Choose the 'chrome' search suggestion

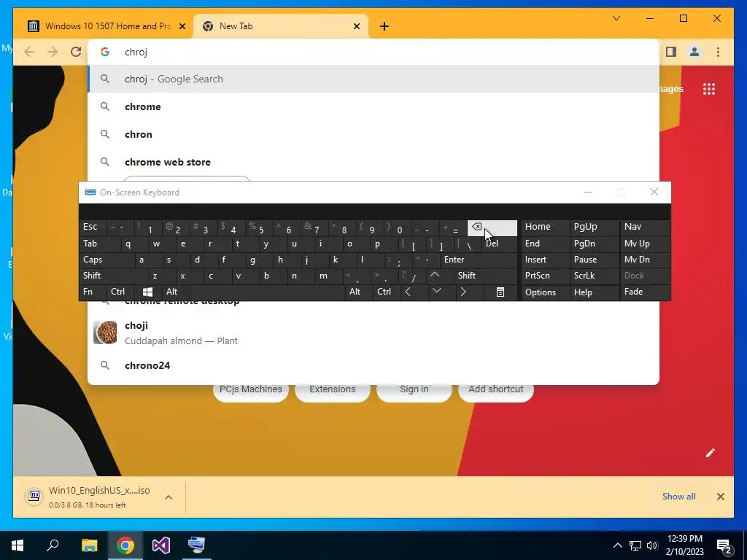(373, 106)
